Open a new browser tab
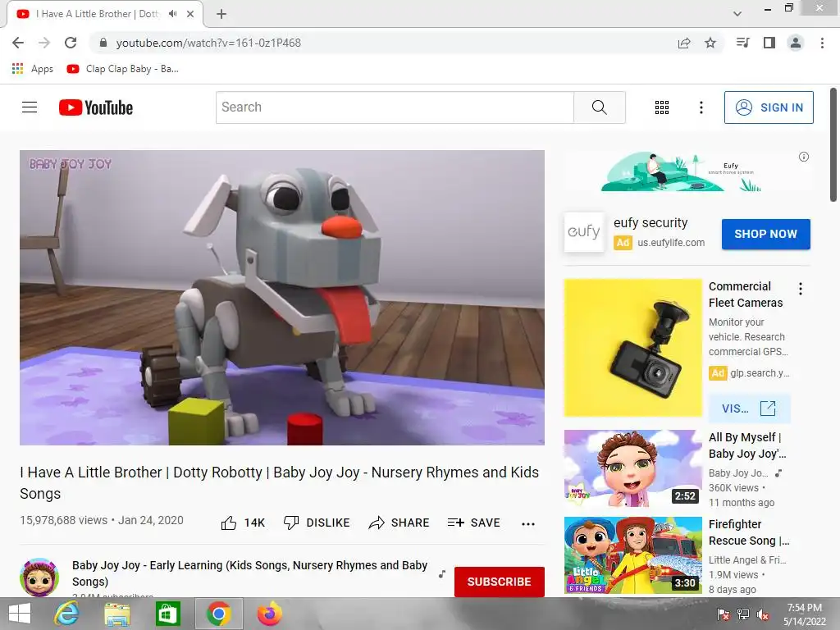 point(221,15)
